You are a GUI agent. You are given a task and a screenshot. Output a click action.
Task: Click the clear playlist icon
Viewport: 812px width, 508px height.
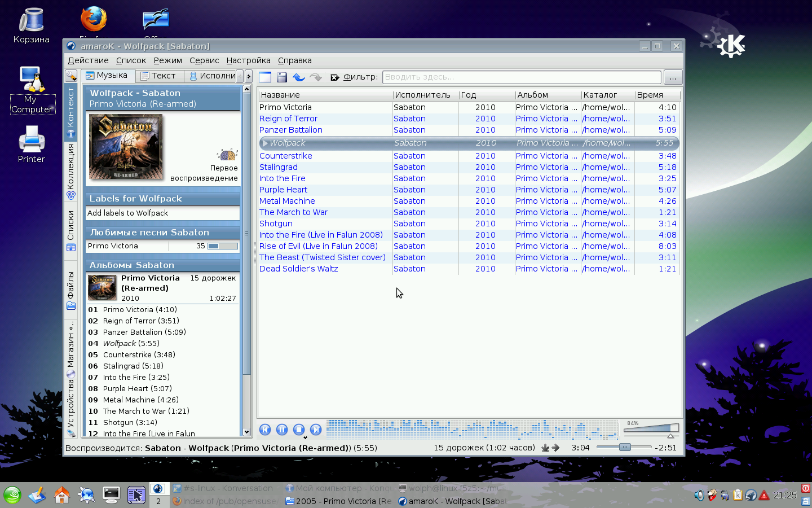pos(265,77)
